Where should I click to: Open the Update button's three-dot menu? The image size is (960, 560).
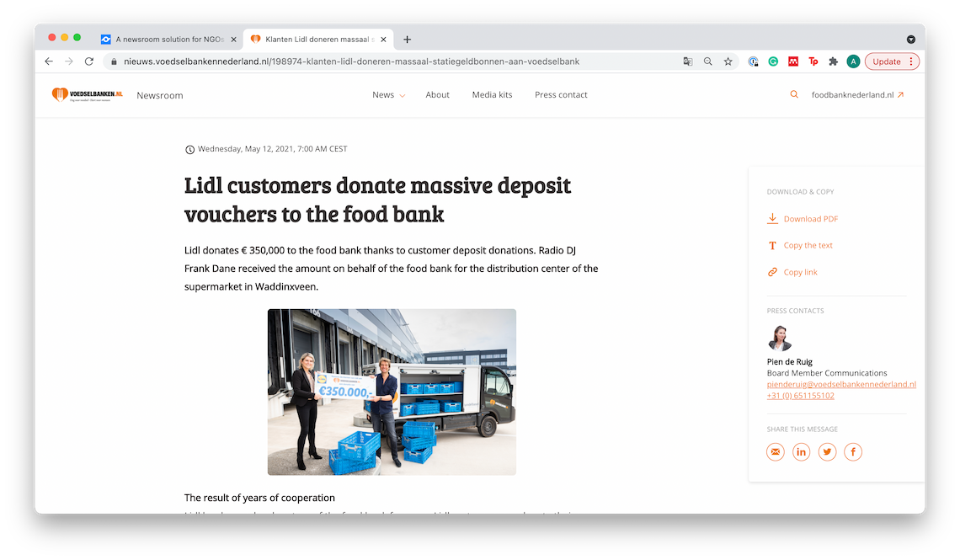pyautogui.click(x=911, y=61)
